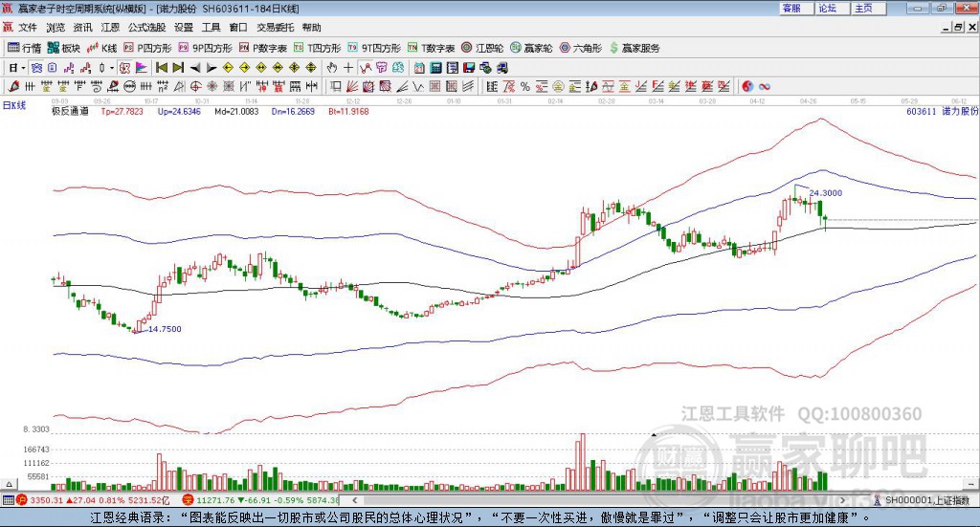Open the 板块 sector view
This screenshot has width=980, height=527.
pyautogui.click(x=64, y=48)
